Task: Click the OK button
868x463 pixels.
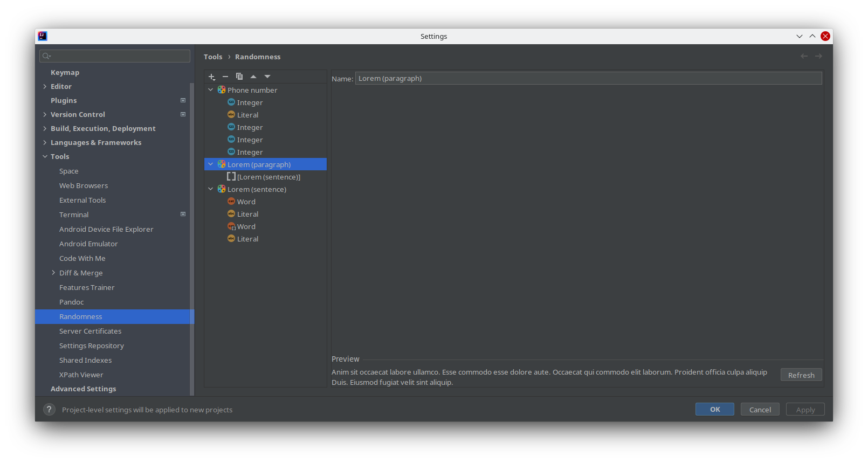Action: click(x=715, y=409)
